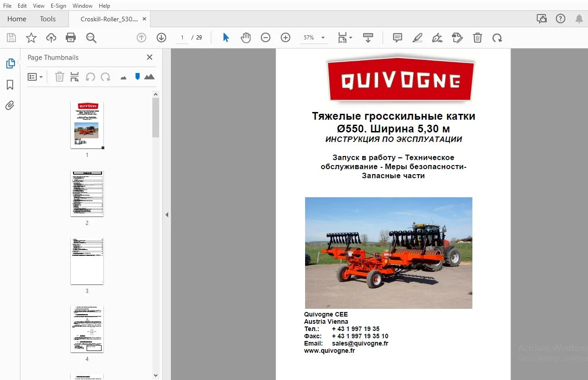Rotate thumbnails clockwise

click(106, 77)
